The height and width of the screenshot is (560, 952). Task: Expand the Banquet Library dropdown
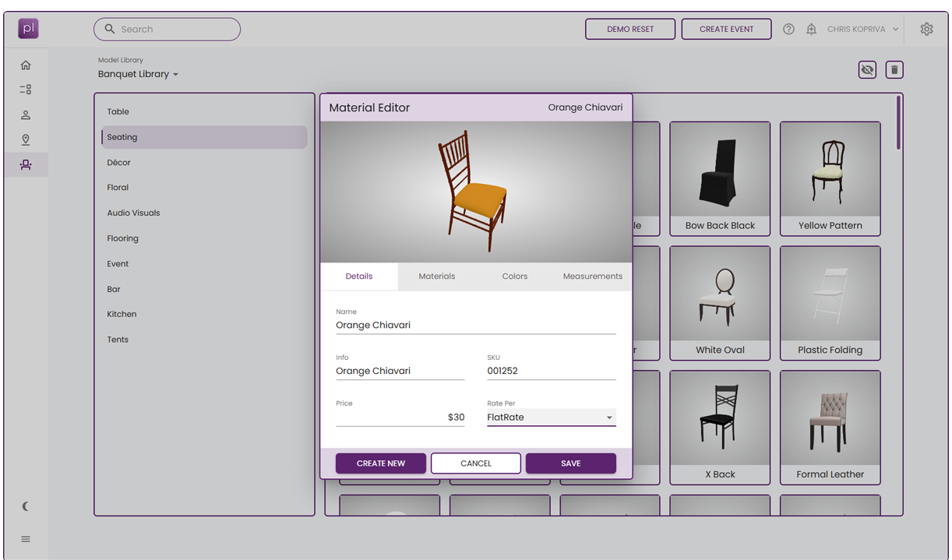pos(138,74)
